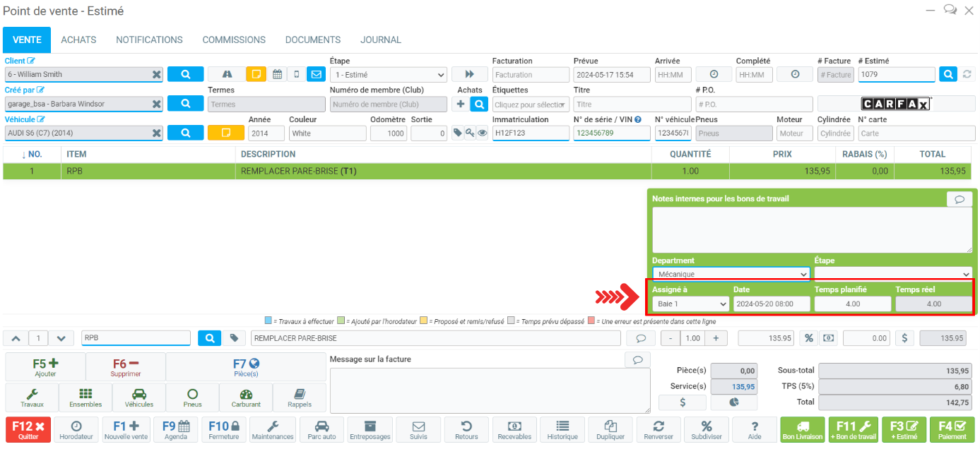Click the Carburant gauge icon button
Viewport: 980px width, 449px height.
246,398
